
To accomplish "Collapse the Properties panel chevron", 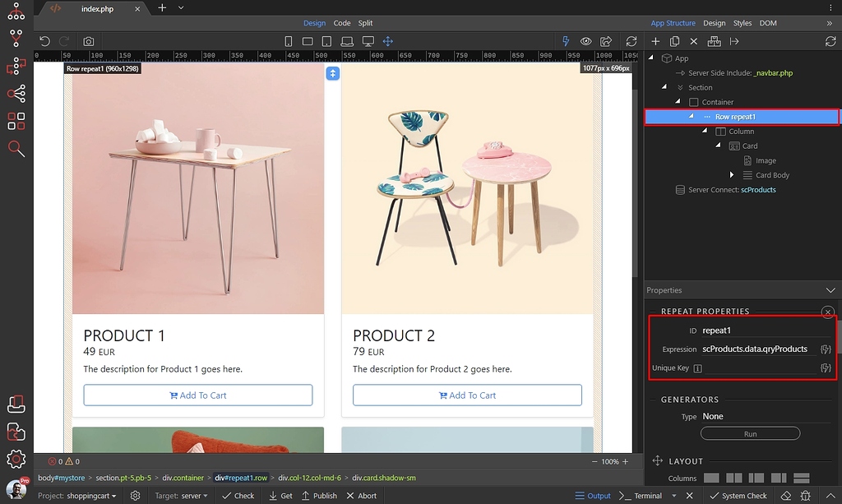I will [x=830, y=290].
